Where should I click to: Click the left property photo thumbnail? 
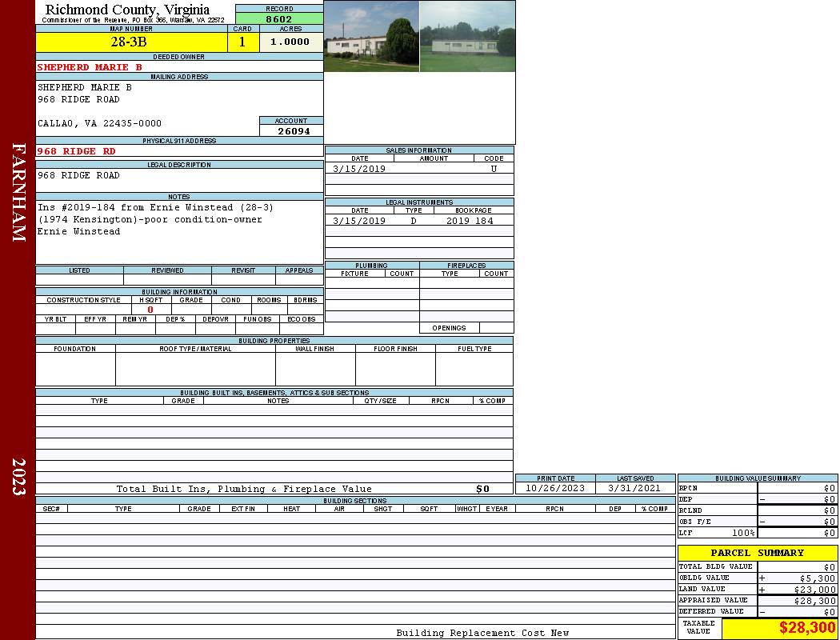[371, 37]
